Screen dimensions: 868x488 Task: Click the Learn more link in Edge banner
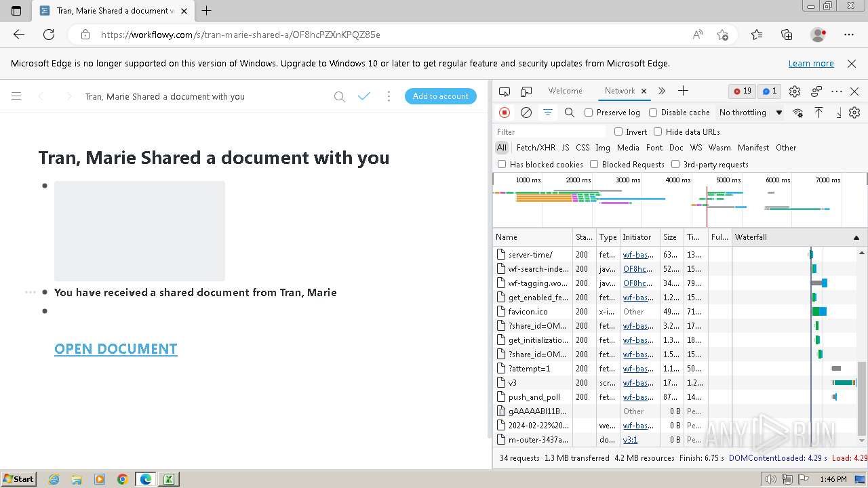[x=811, y=64]
